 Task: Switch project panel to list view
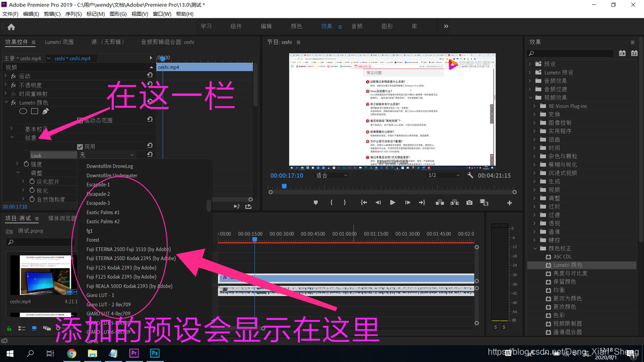[22, 328]
